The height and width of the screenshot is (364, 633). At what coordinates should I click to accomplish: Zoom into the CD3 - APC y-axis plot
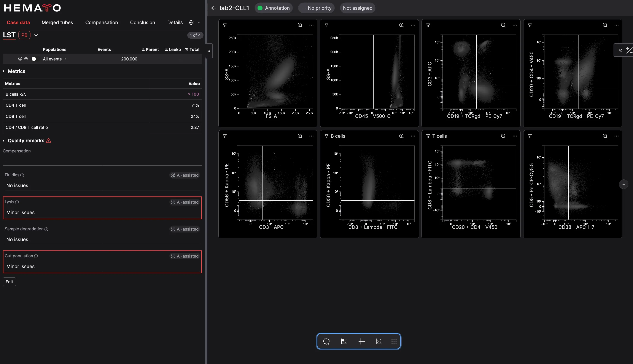(x=503, y=25)
